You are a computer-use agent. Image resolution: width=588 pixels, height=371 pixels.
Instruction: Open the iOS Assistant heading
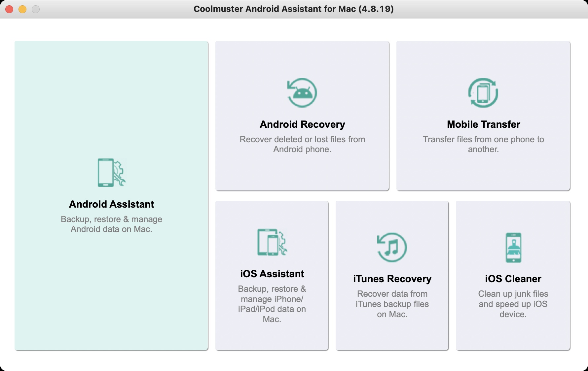272,274
